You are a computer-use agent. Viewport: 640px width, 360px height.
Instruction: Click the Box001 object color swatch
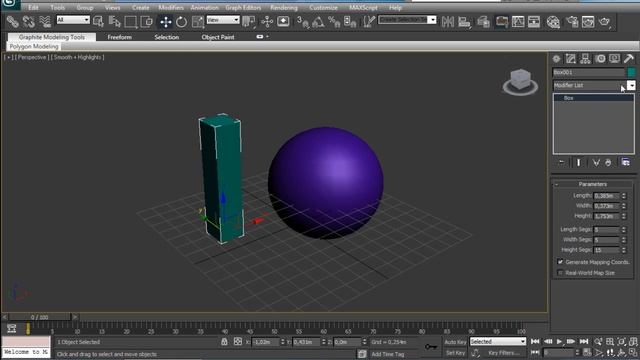pos(631,72)
